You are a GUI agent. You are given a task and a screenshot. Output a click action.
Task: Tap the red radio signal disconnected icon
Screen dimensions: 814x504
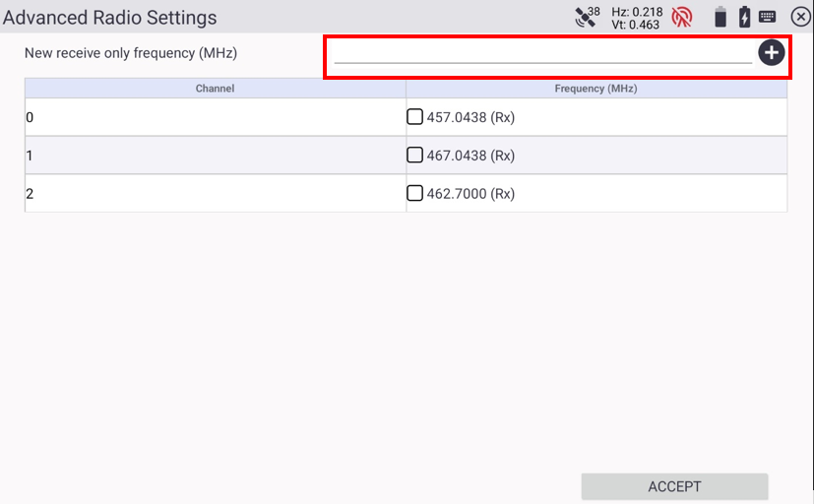[682, 17]
